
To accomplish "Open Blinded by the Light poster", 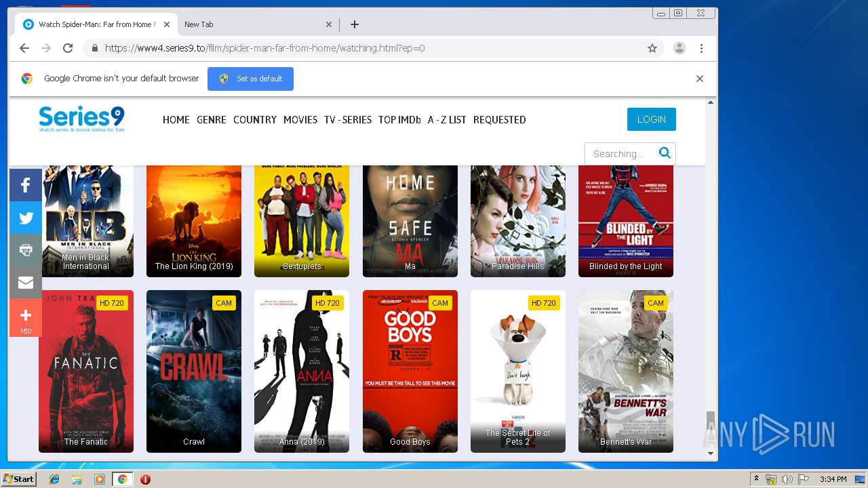I will [x=626, y=221].
